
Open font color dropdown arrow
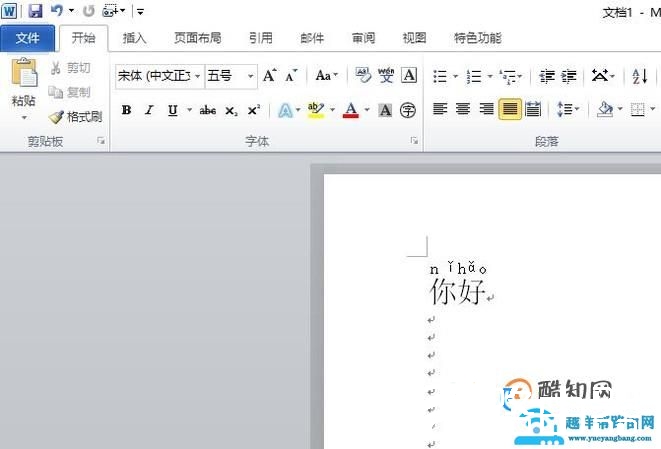pyautogui.click(x=367, y=110)
